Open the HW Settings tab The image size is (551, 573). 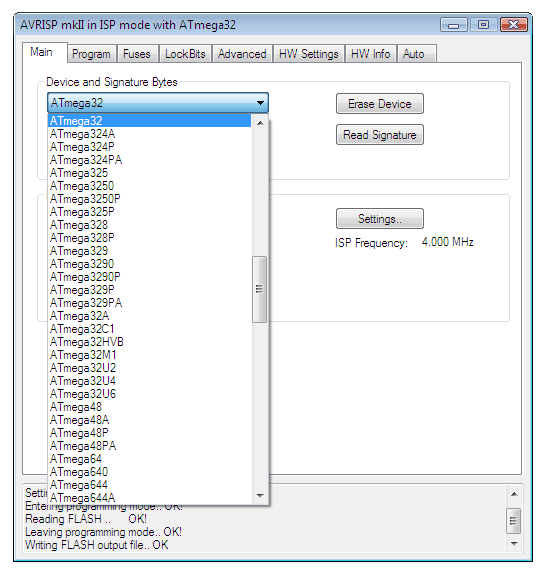[x=309, y=54]
